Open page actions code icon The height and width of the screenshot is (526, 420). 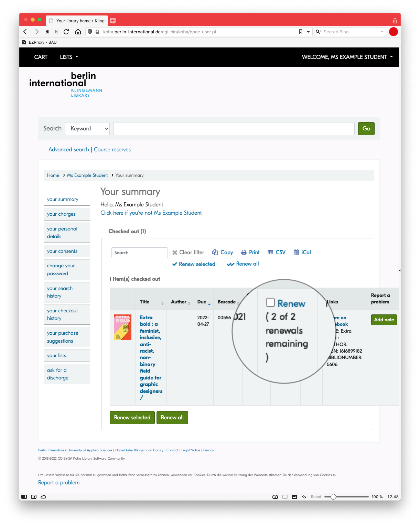point(304,497)
